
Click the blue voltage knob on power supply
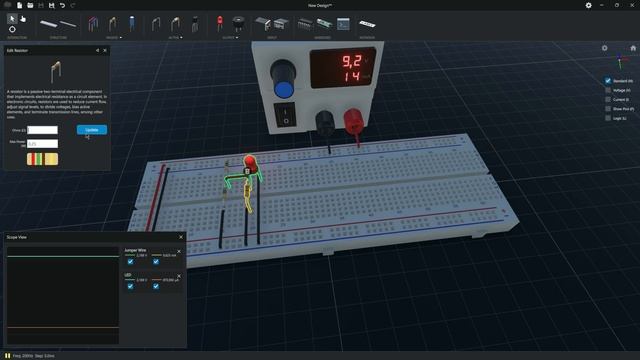(x=283, y=79)
